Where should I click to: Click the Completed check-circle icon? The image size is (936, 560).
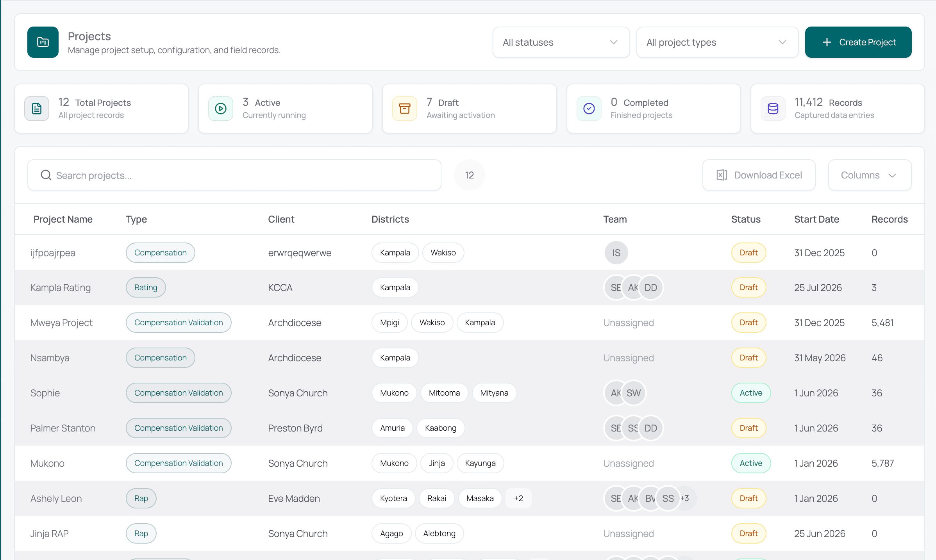click(x=589, y=109)
